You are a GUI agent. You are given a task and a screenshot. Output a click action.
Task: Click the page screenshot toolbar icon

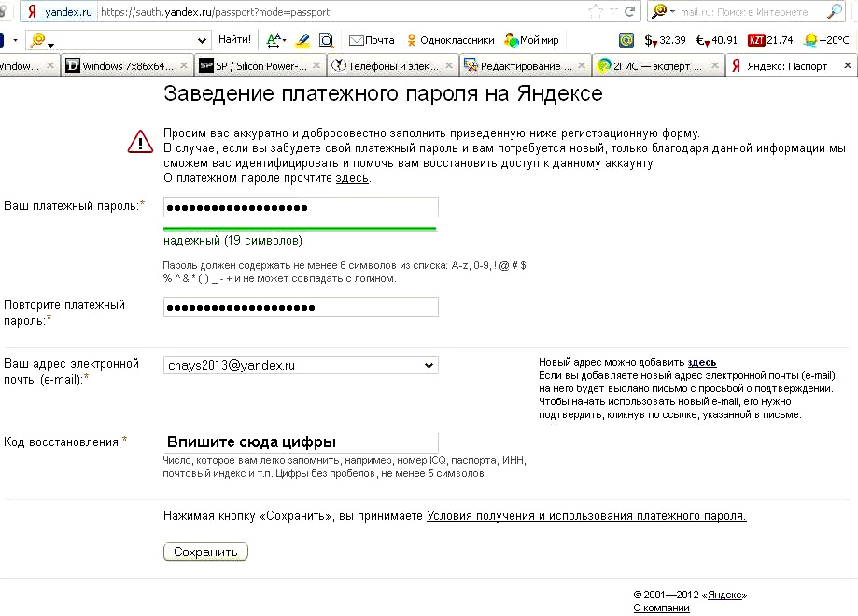click(327, 40)
